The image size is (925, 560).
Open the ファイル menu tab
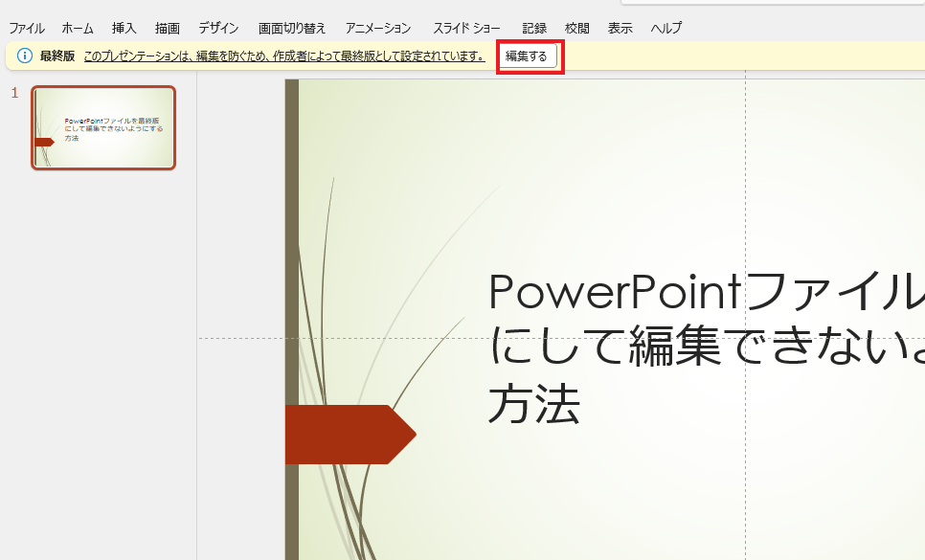pyautogui.click(x=27, y=29)
